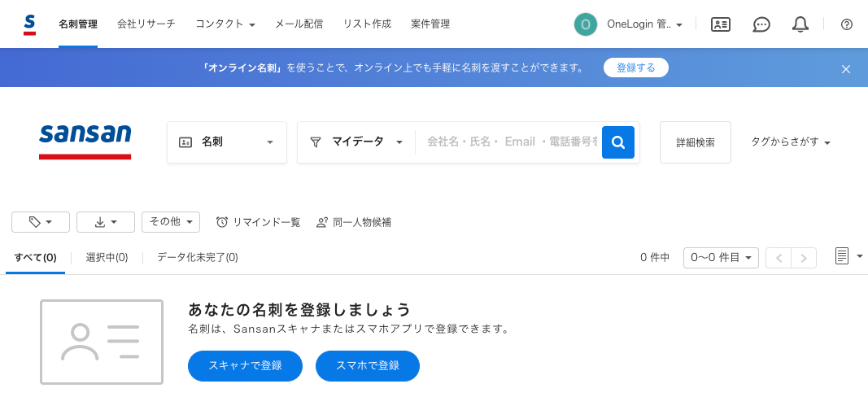Open 詳細検索 advanced search
Screen dimensions: 868x410
point(696,142)
